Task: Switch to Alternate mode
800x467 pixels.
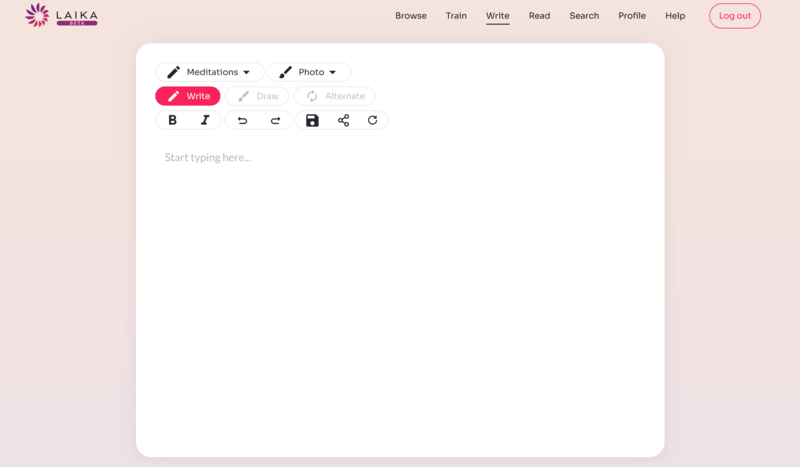Action: [334, 96]
